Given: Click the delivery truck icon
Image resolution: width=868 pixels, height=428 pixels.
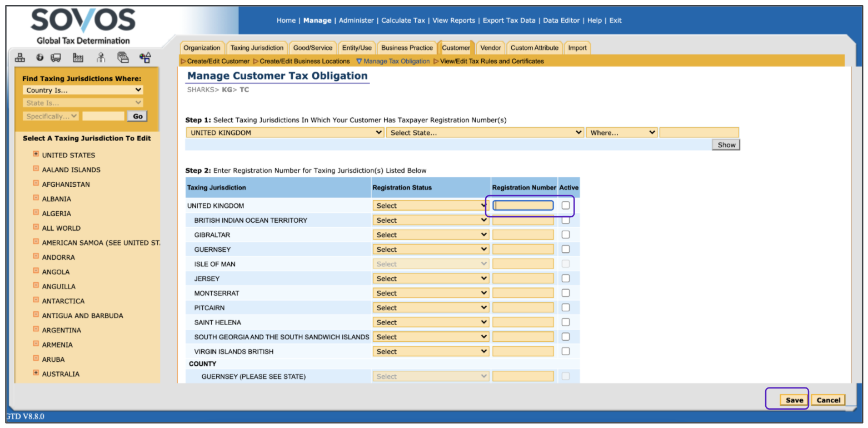Looking at the screenshot, I should point(56,57).
